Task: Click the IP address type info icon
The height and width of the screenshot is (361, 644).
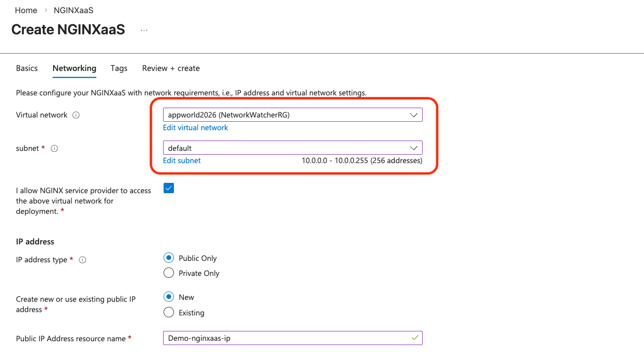Action: tap(83, 260)
